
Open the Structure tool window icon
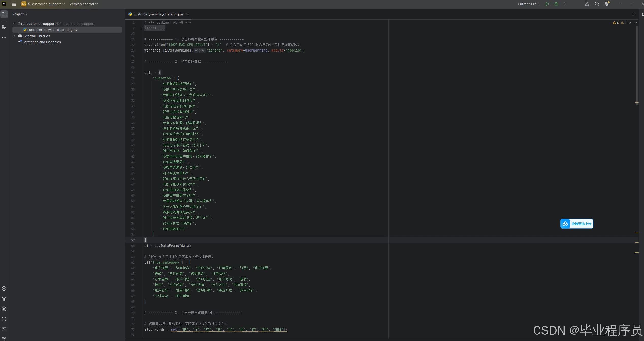point(4,27)
